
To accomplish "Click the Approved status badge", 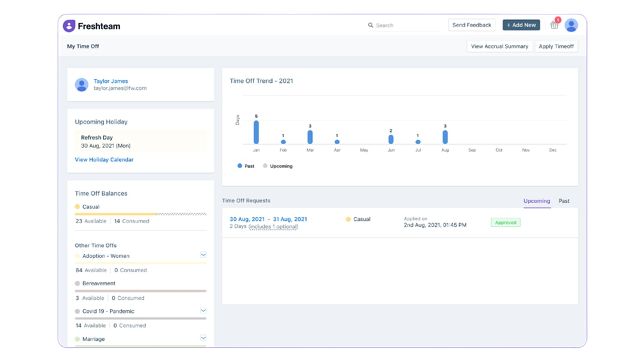I will 506,223.
